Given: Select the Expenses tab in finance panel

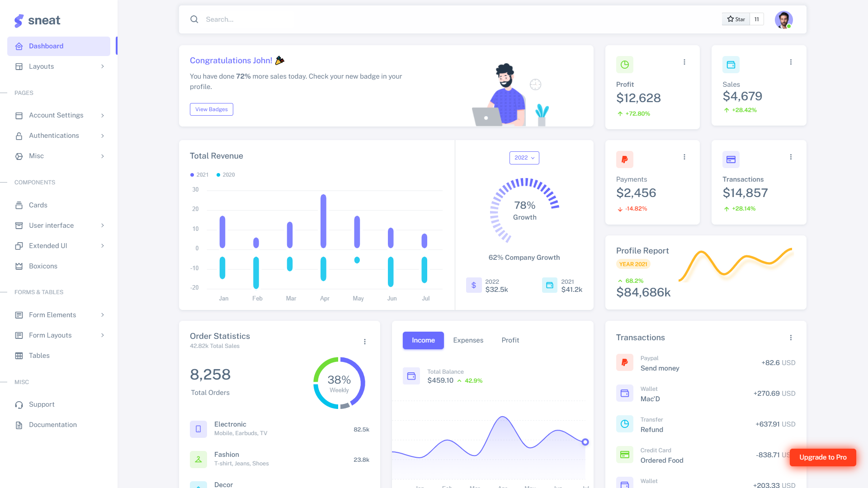Looking at the screenshot, I should click(468, 340).
